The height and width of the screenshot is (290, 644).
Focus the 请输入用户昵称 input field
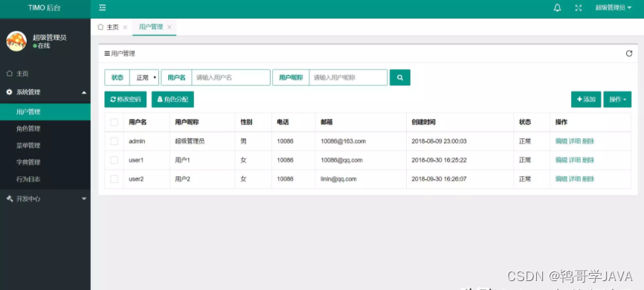pyautogui.click(x=348, y=77)
